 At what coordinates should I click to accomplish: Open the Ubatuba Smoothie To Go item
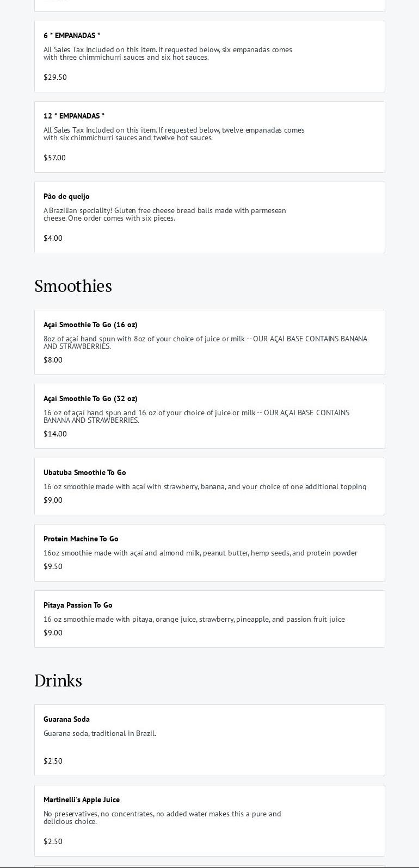85,473
